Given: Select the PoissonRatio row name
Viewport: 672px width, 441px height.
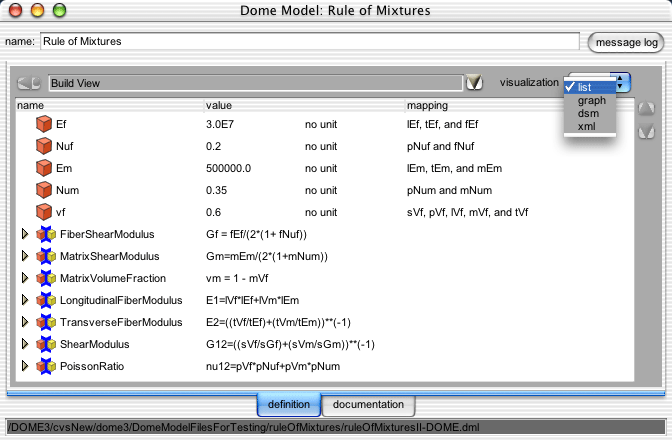Looking at the screenshot, I should tap(92, 366).
